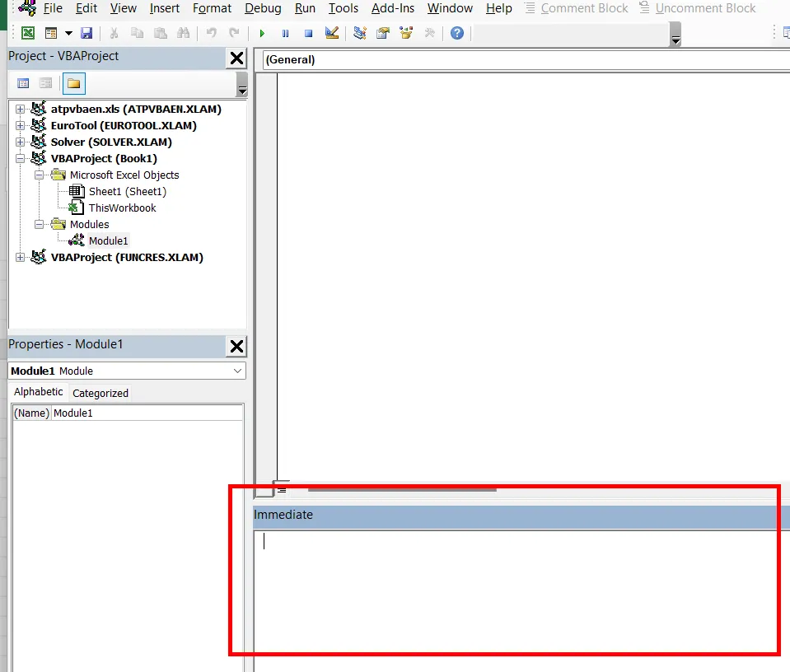This screenshot has width=790, height=672.
Task: Collapse the Modules folder node
Action: tap(39, 224)
